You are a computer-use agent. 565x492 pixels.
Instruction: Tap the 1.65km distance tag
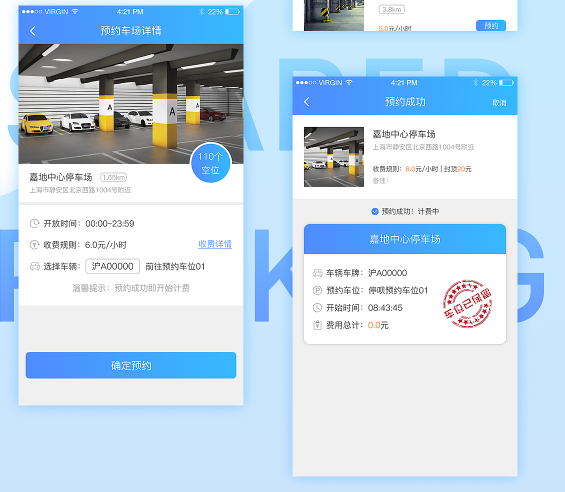click(x=114, y=177)
